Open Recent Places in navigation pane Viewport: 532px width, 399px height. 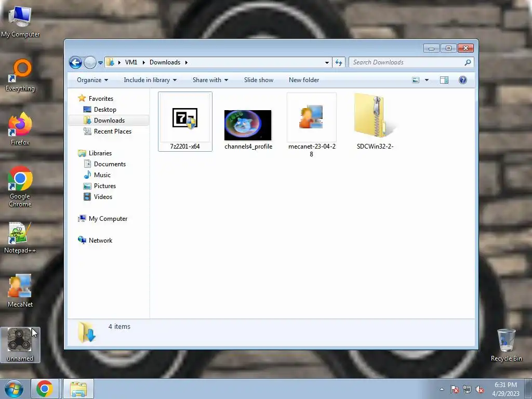pyautogui.click(x=112, y=131)
